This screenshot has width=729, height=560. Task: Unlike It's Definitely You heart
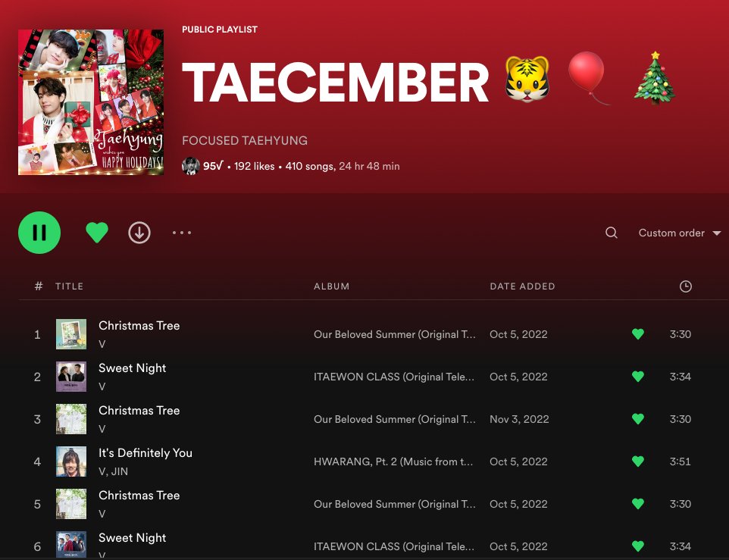[638, 461]
